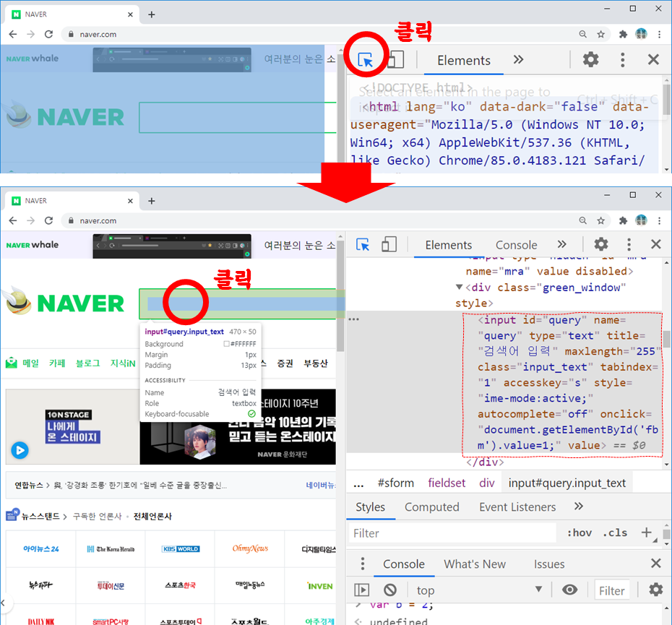Toggle the .cls class editor button
Viewport: 672px width, 625px height.
615,533
